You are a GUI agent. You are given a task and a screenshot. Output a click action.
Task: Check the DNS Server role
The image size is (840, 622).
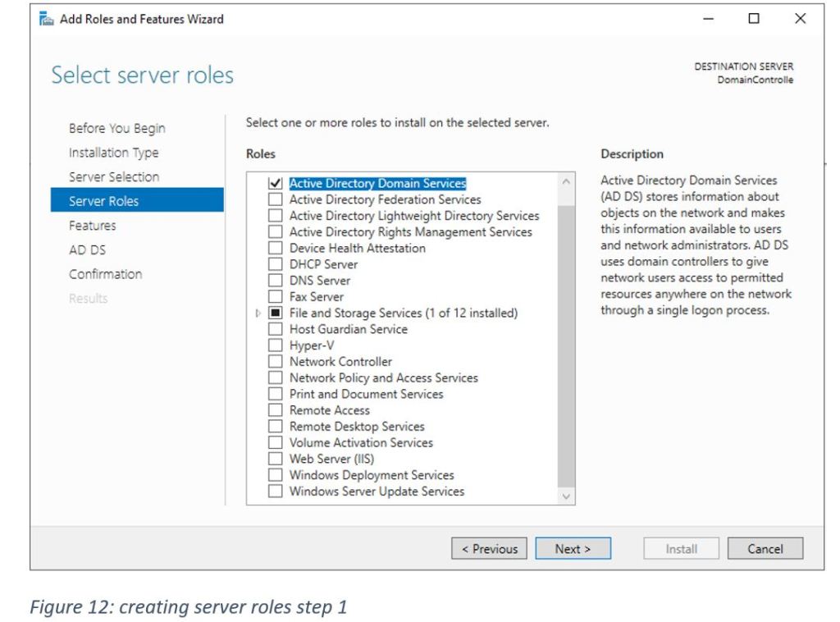click(x=275, y=281)
